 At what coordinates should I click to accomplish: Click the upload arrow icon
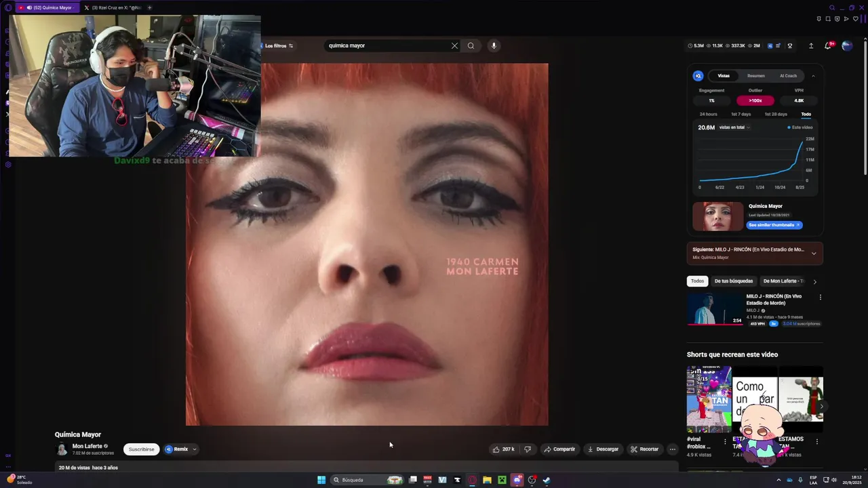click(811, 45)
